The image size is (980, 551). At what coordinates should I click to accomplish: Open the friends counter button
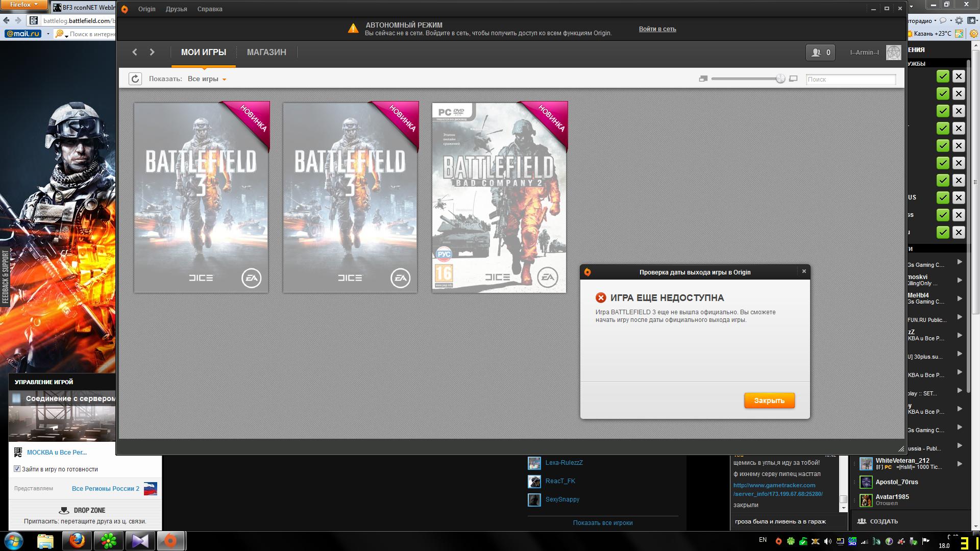pos(820,52)
